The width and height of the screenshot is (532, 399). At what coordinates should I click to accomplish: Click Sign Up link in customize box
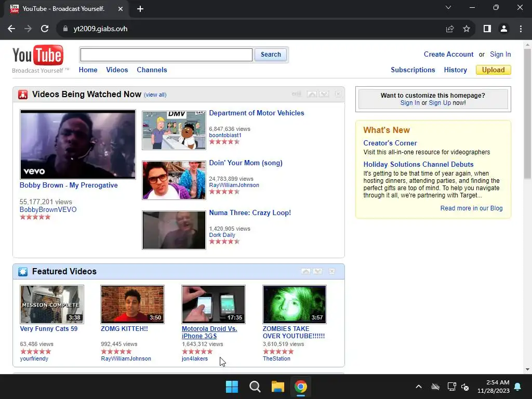coord(440,103)
